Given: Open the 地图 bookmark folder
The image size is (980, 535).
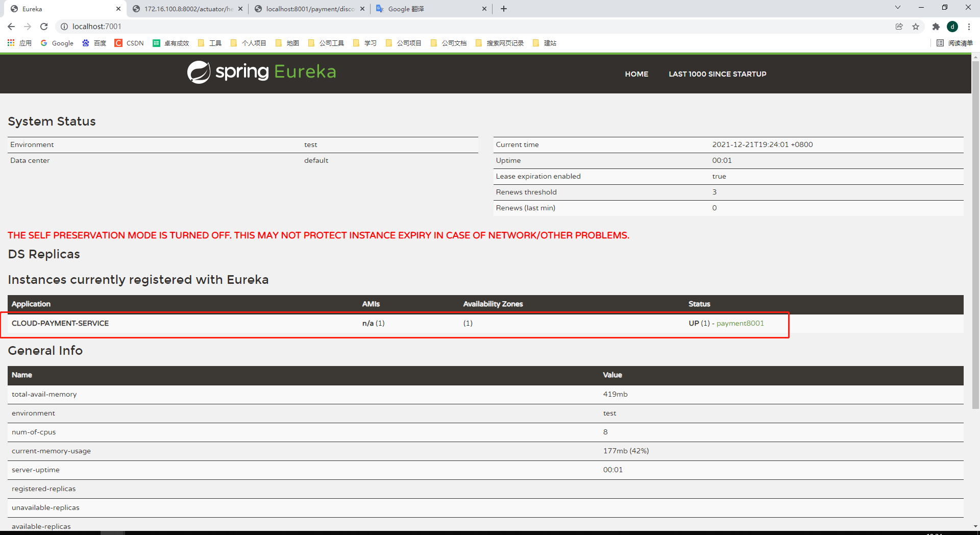Looking at the screenshot, I should point(287,43).
